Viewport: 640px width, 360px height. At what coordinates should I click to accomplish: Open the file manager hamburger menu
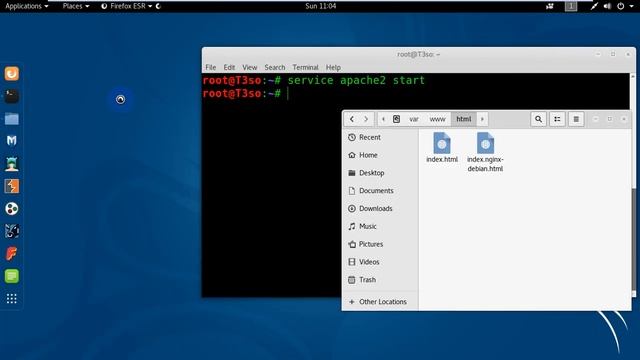(576, 119)
